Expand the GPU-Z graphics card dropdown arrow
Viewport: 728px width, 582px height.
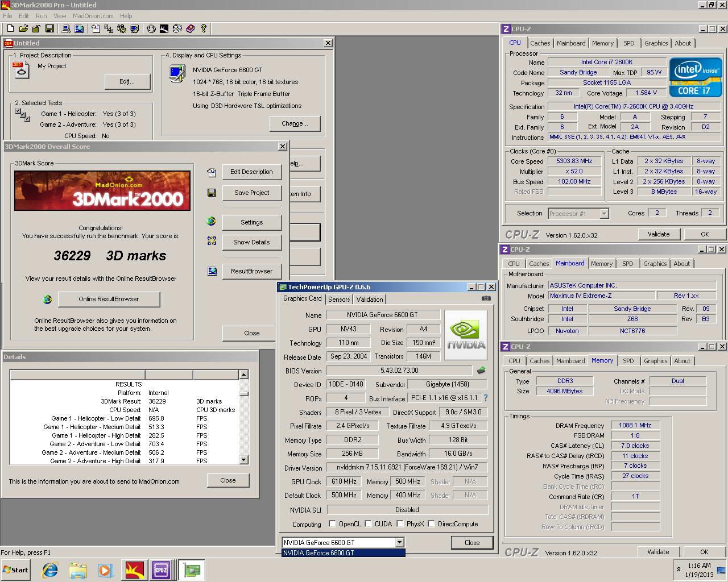click(x=399, y=542)
